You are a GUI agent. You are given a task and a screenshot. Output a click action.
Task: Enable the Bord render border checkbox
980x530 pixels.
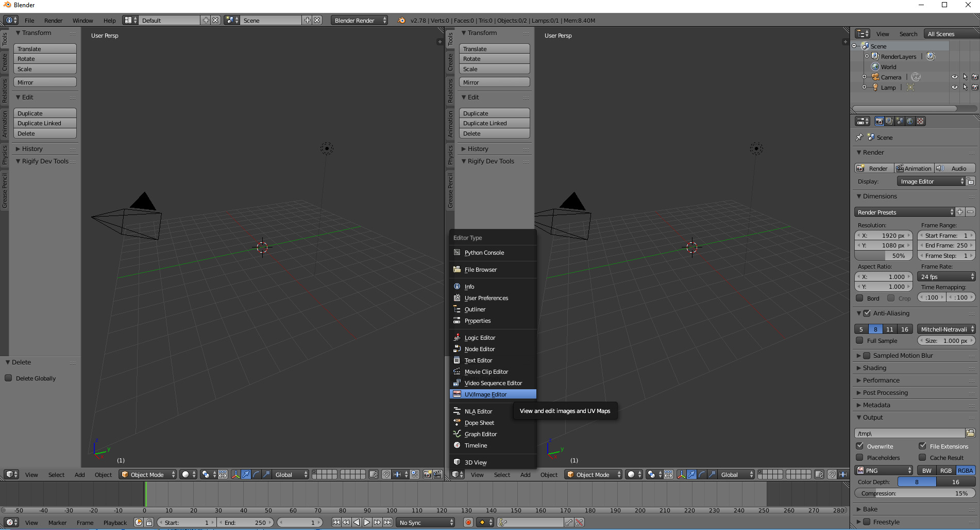pos(859,298)
